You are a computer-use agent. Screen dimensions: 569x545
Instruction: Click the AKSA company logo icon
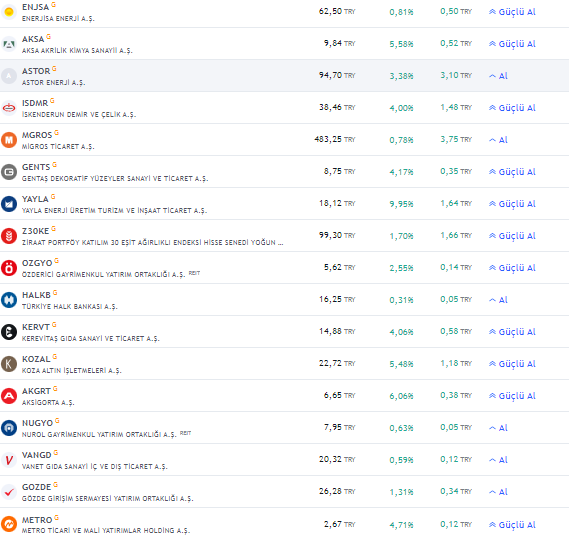(9, 44)
